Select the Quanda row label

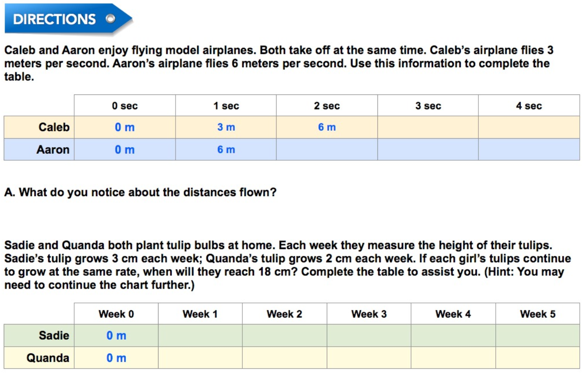click(x=48, y=358)
